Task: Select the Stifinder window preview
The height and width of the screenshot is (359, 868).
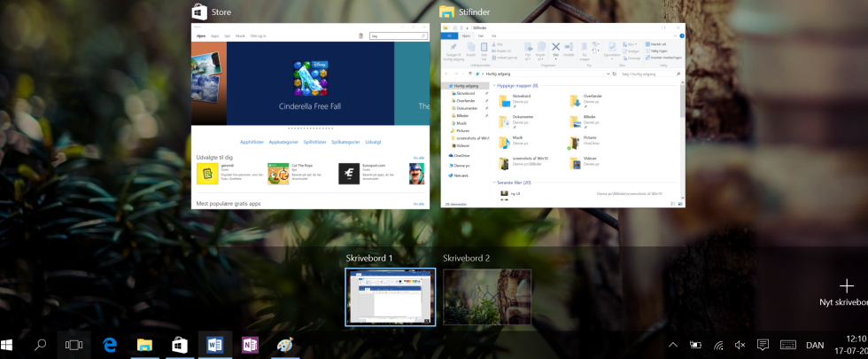Action: pyautogui.click(x=563, y=117)
